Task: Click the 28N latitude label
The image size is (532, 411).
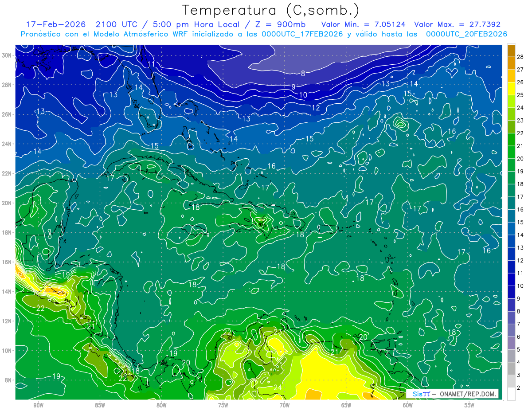Action: pyautogui.click(x=7, y=85)
